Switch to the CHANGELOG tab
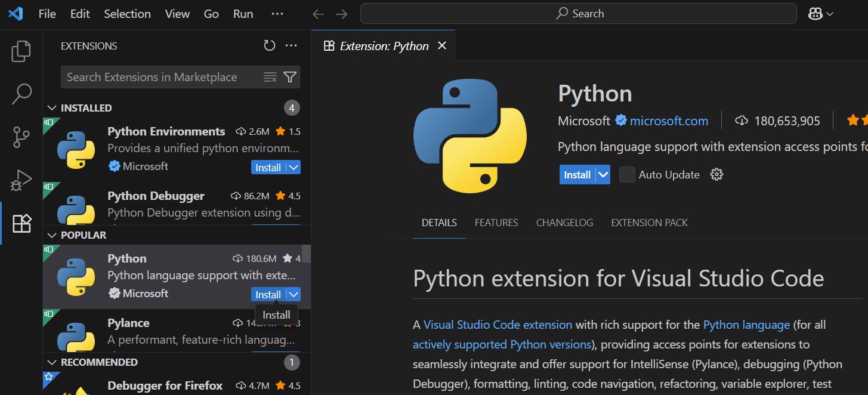This screenshot has height=395, width=868. pos(564,223)
